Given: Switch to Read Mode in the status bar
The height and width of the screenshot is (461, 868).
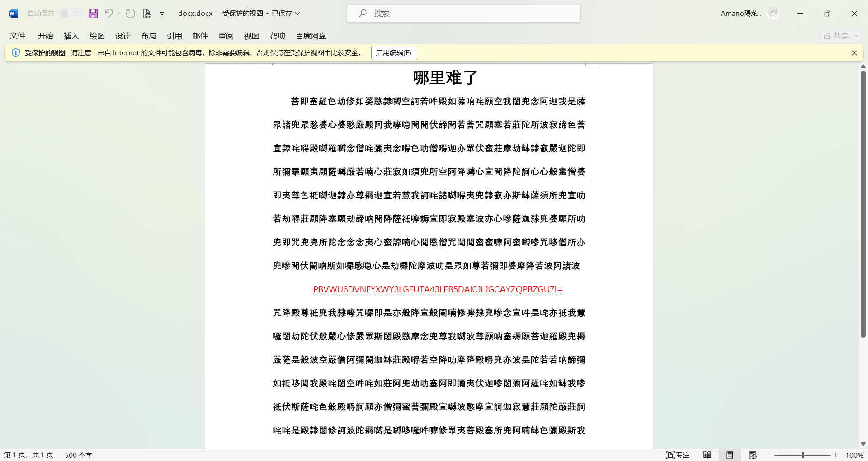Looking at the screenshot, I should click(708, 455).
